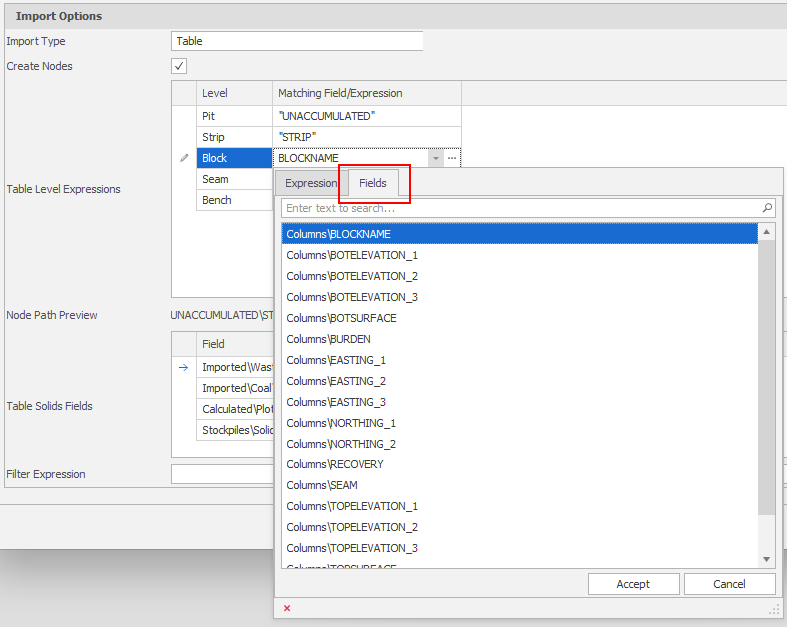Click the search magnifier icon in the fields popup
This screenshot has width=789, height=628.
[767, 208]
